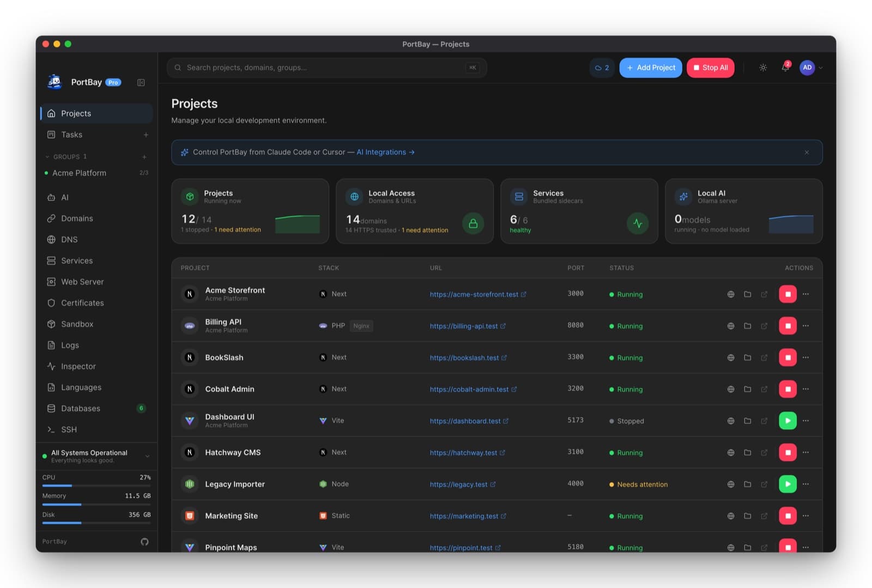Focus the search projects field
This screenshot has width=872, height=588.
pyautogui.click(x=327, y=68)
